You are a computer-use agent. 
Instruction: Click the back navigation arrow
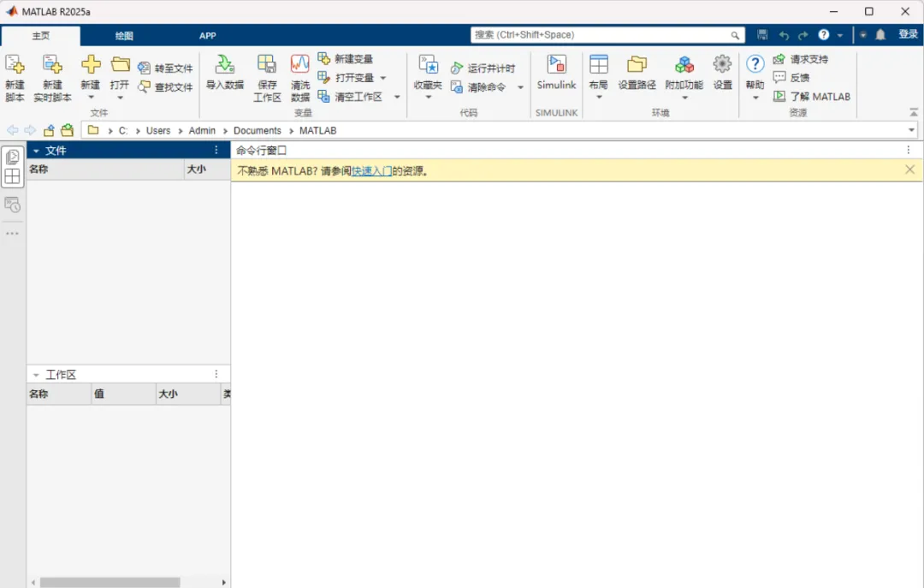(x=12, y=130)
